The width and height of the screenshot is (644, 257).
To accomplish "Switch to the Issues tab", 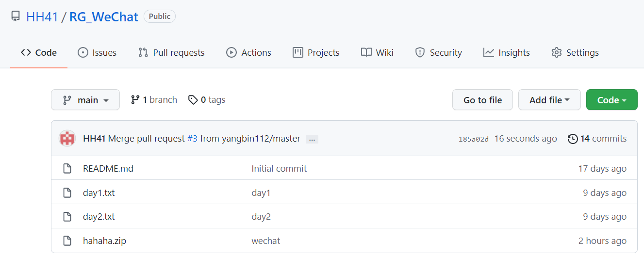I will [97, 52].
